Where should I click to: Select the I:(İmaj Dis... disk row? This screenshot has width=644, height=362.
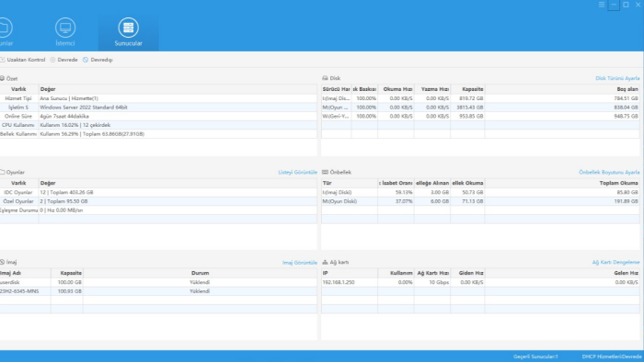[x=480, y=98]
